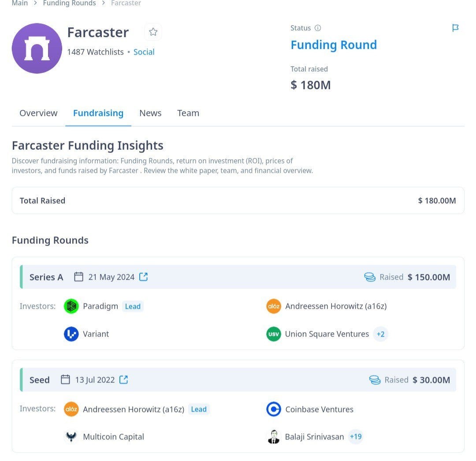Expand the +2 investors on Series A round
The height and width of the screenshot is (461, 476).
click(380, 334)
